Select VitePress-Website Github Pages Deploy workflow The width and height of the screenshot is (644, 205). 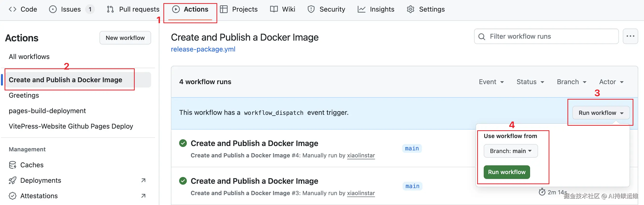(71, 126)
